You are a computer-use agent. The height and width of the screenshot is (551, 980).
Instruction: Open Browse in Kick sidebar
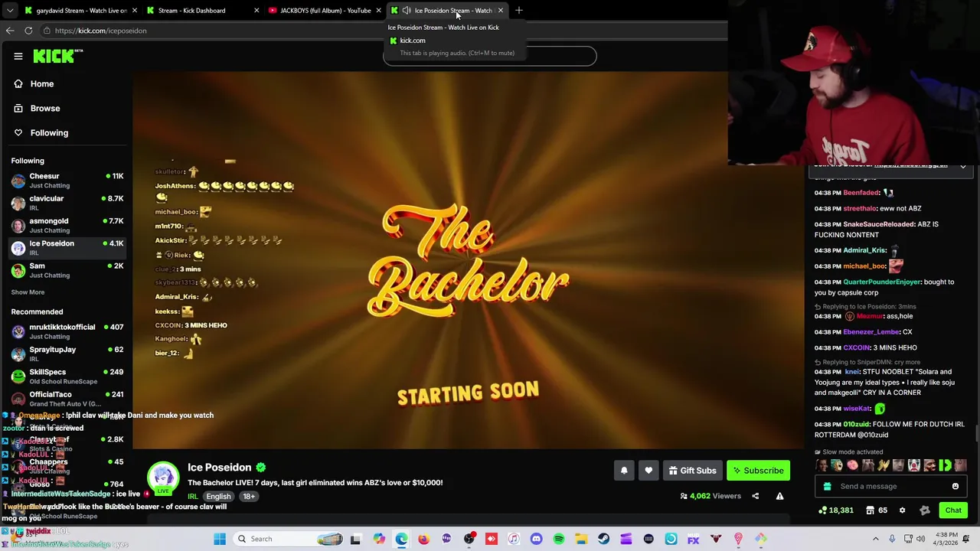(x=45, y=108)
